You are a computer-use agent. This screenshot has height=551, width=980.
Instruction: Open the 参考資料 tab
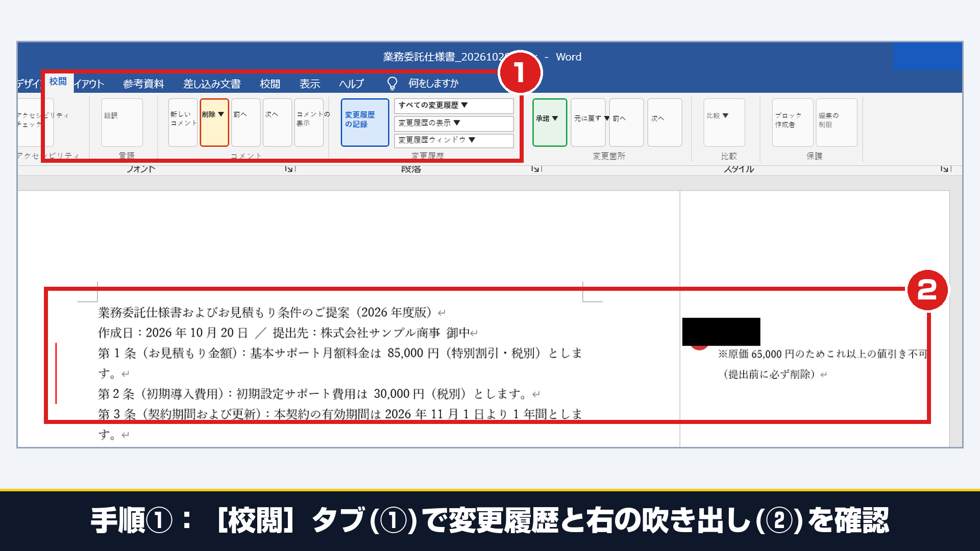click(143, 84)
